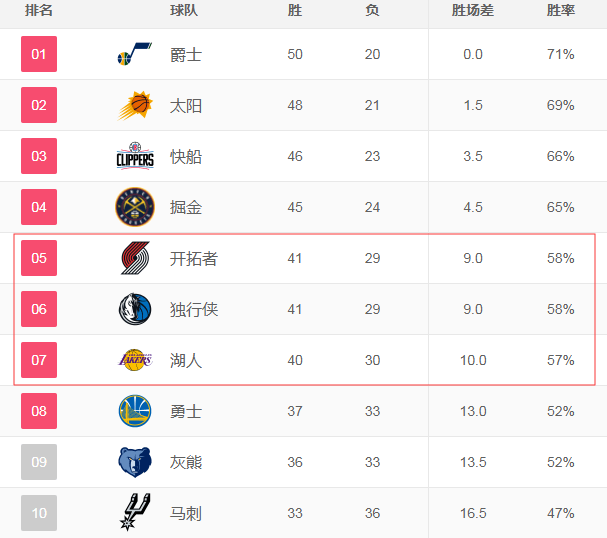Open the Trail Blazers logo

135,258
